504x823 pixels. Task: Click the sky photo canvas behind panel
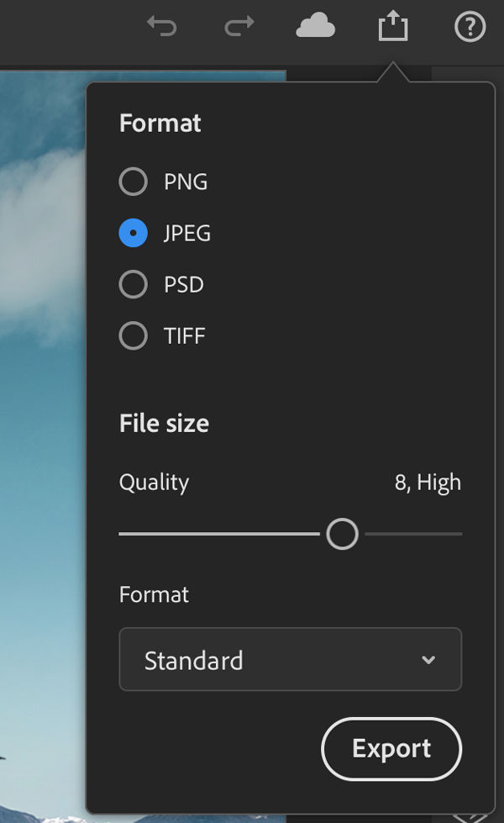pyautogui.click(x=42, y=336)
